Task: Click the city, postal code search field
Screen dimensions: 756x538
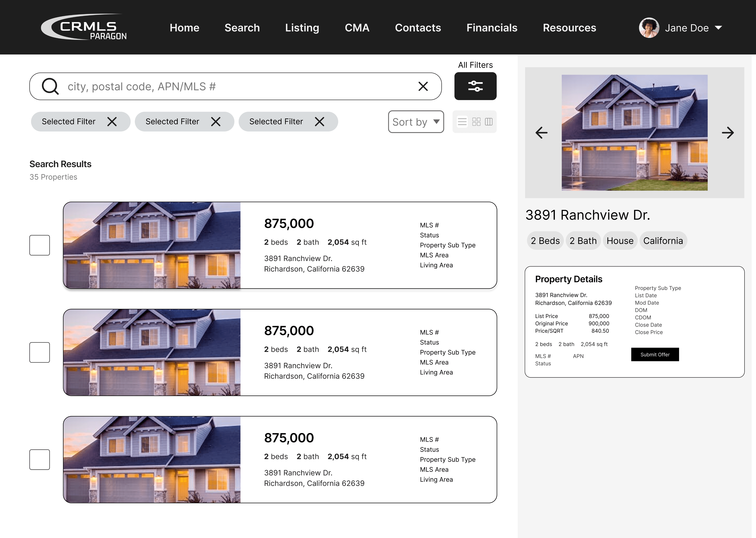Action: [232, 86]
